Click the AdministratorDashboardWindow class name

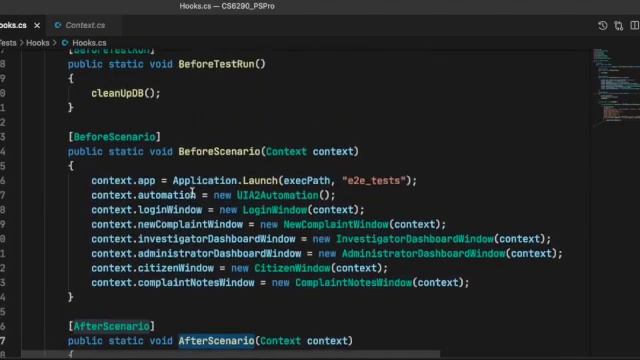(x=424, y=253)
